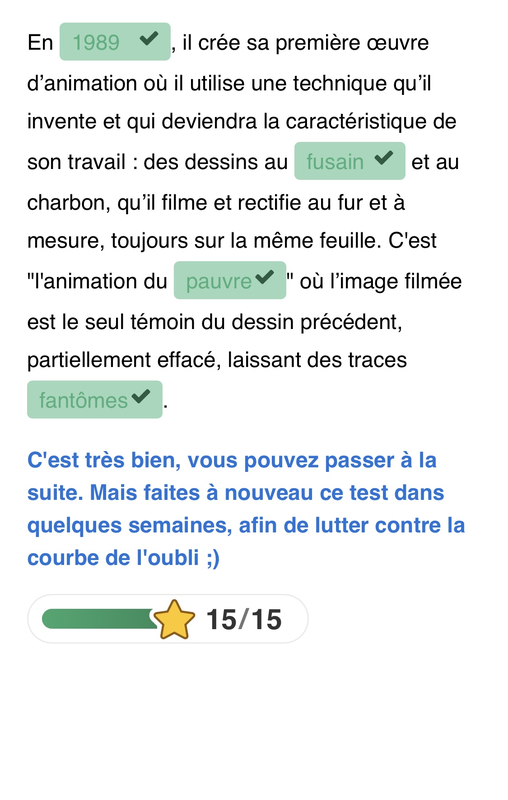This screenshot has height=800, width=508.
Task: Click the checkmark beside pauvre
Action: click(264, 277)
